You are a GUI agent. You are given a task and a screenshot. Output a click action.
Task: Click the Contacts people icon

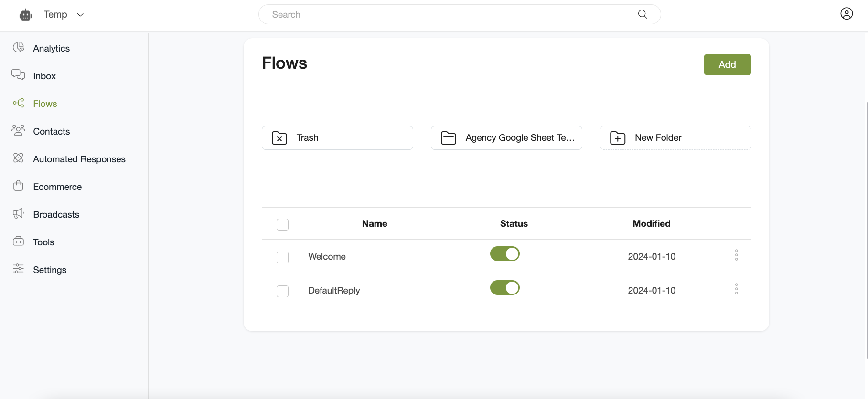tap(19, 130)
